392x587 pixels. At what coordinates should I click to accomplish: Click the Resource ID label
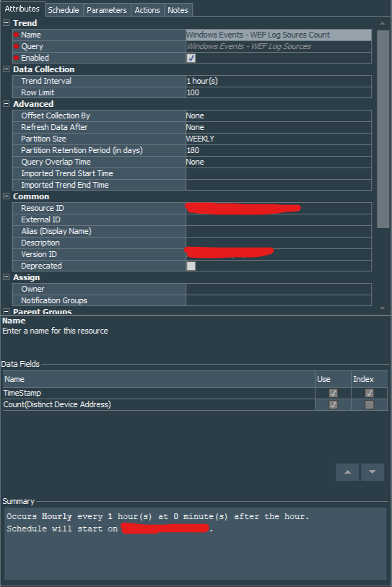coord(43,208)
